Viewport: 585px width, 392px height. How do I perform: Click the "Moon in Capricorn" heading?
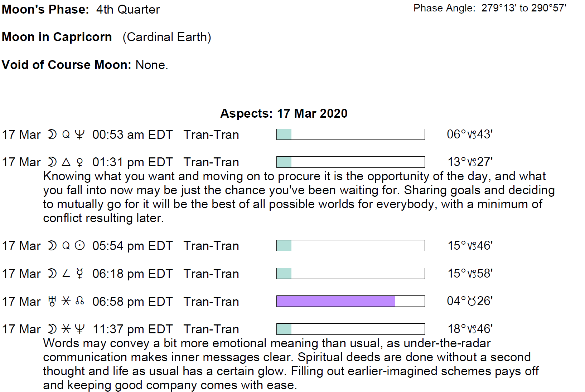click(57, 37)
